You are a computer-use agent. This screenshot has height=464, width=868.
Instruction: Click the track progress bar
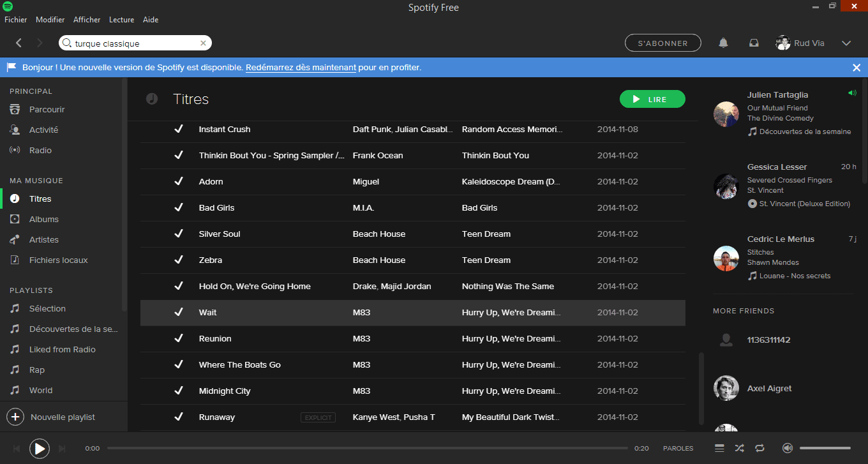(x=368, y=448)
